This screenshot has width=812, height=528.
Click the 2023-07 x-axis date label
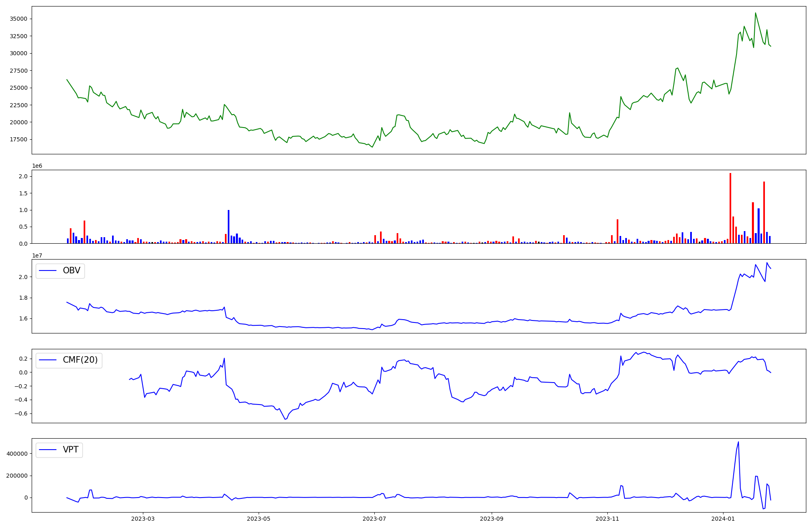point(374,519)
